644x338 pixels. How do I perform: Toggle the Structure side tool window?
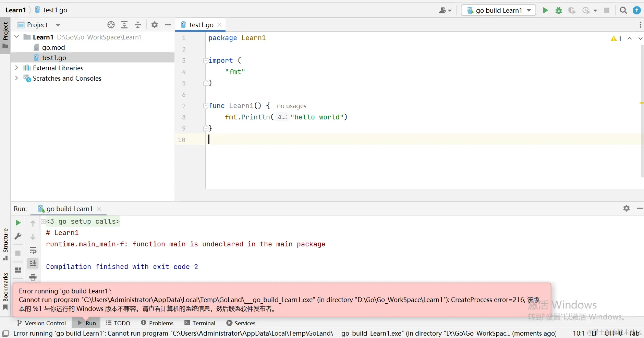point(5,244)
